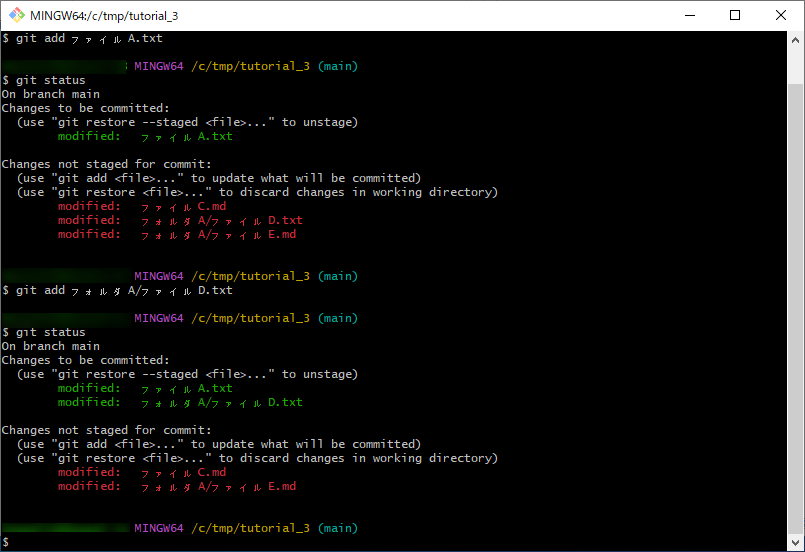Click the second '$ git status' command

pos(44,332)
